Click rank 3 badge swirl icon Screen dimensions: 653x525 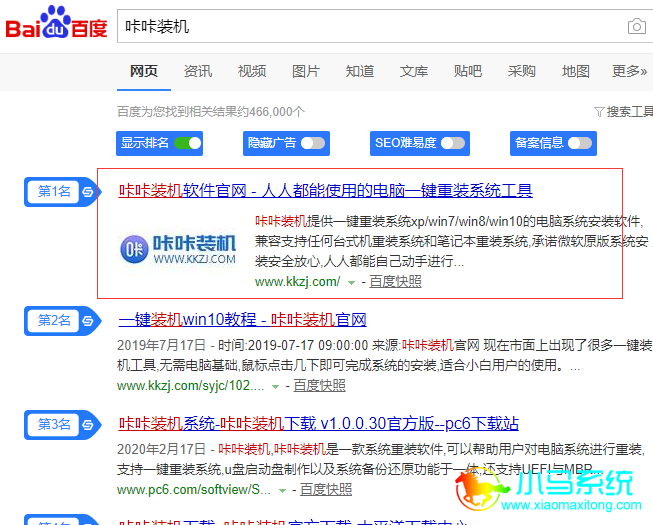pyautogui.click(x=88, y=425)
